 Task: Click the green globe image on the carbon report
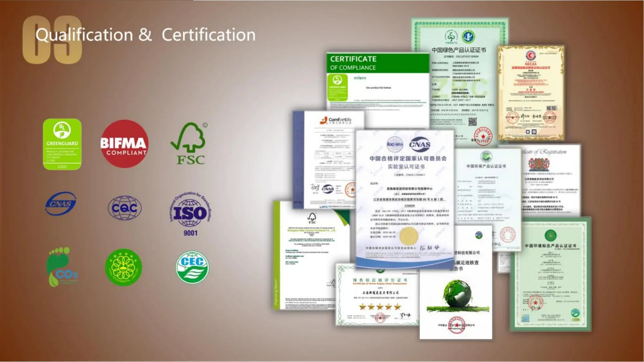coord(458,293)
